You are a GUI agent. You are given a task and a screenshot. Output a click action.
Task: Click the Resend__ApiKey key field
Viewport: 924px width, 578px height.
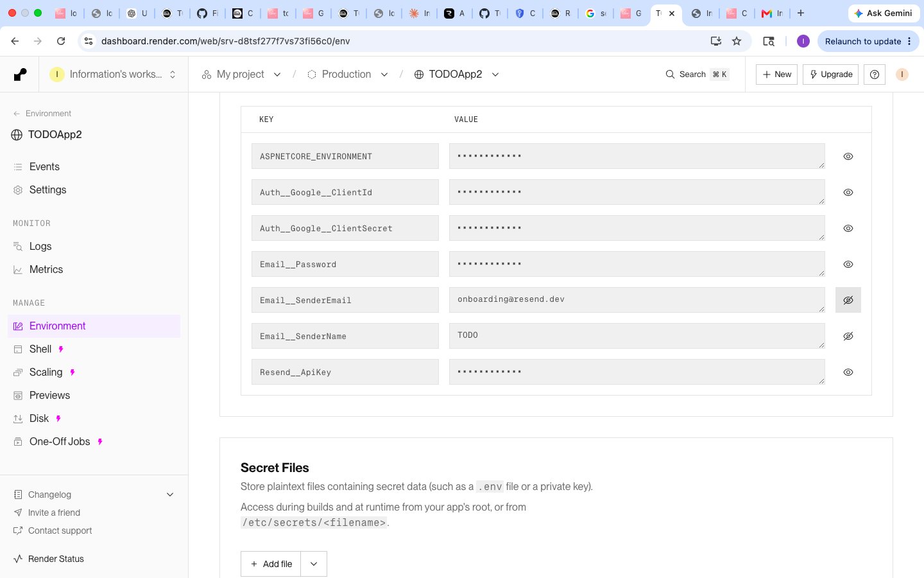tap(345, 372)
